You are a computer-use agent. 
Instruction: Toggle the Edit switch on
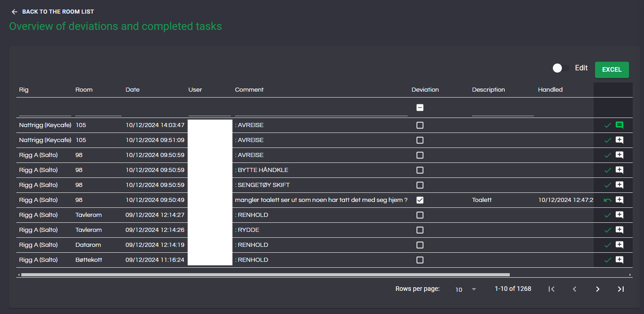pos(561,68)
